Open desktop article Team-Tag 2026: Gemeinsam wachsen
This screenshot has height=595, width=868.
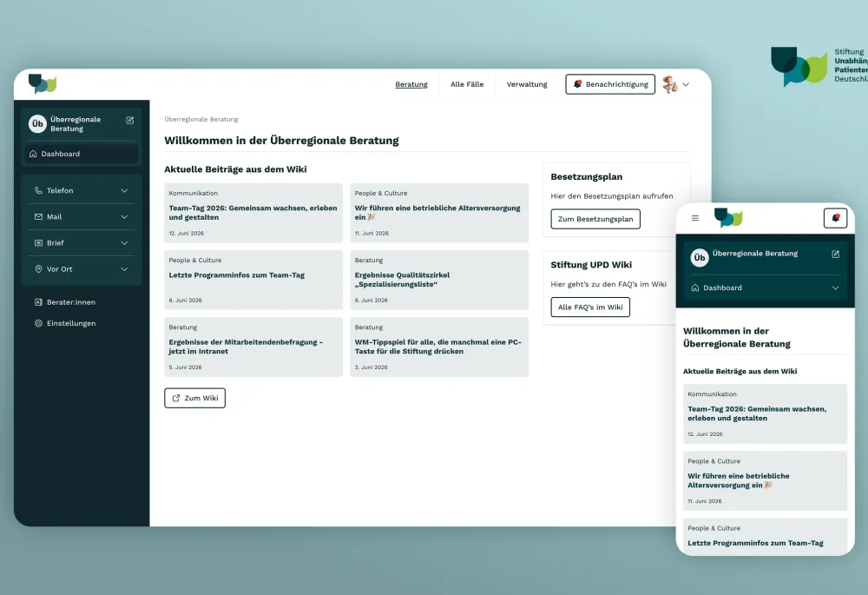click(253, 213)
